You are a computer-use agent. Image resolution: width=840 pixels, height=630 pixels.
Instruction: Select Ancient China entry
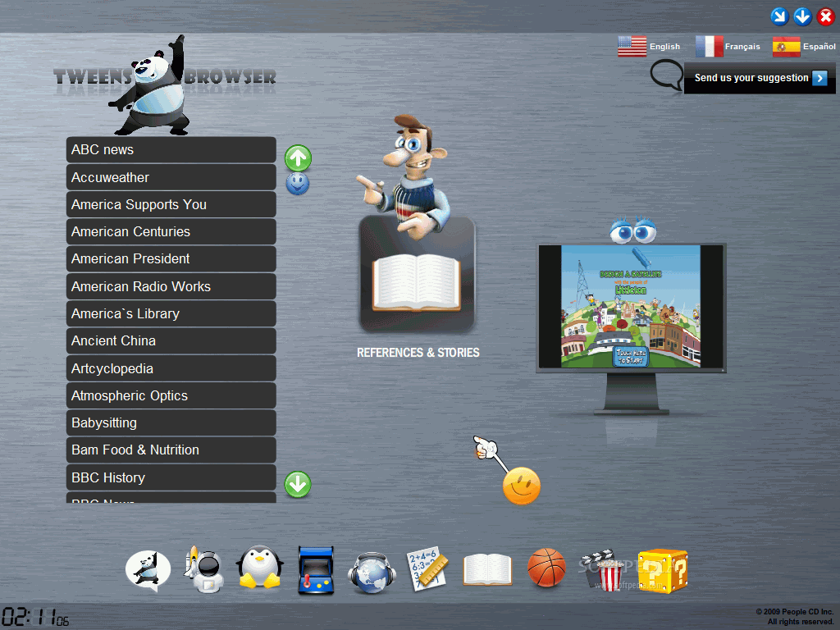click(x=171, y=340)
